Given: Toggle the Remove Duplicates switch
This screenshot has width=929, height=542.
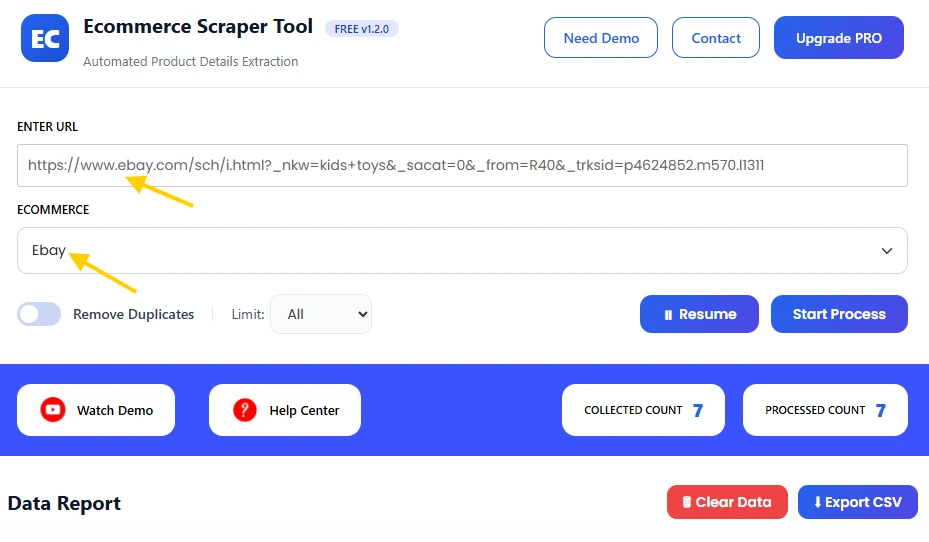Looking at the screenshot, I should (39, 314).
